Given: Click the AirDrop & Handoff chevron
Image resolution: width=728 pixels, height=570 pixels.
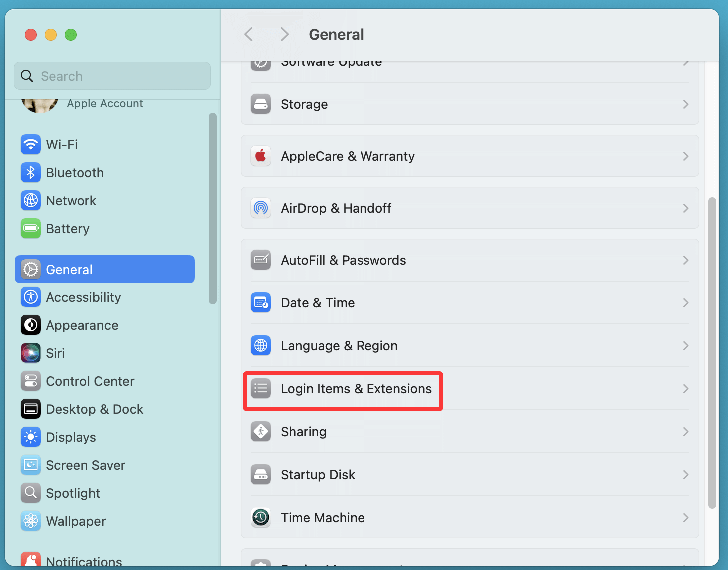Looking at the screenshot, I should [685, 208].
